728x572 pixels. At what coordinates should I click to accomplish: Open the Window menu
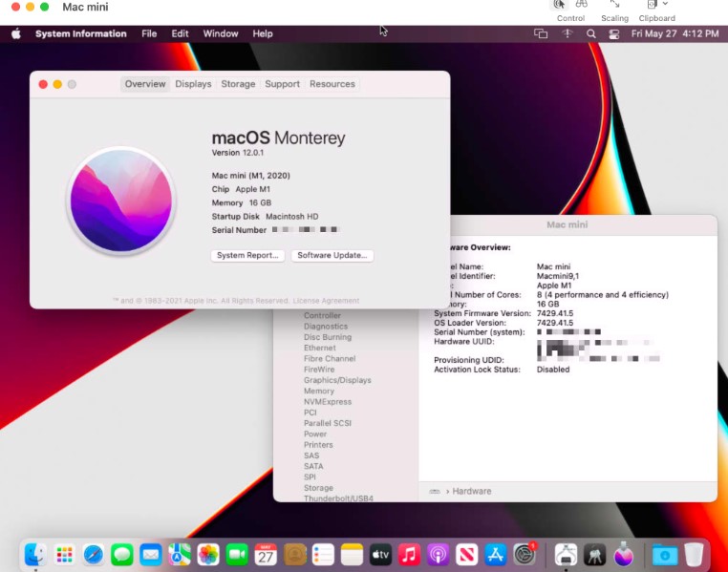(x=221, y=33)
